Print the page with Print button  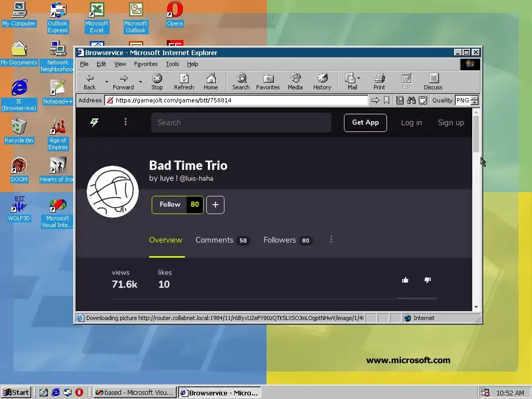point(379,82)
